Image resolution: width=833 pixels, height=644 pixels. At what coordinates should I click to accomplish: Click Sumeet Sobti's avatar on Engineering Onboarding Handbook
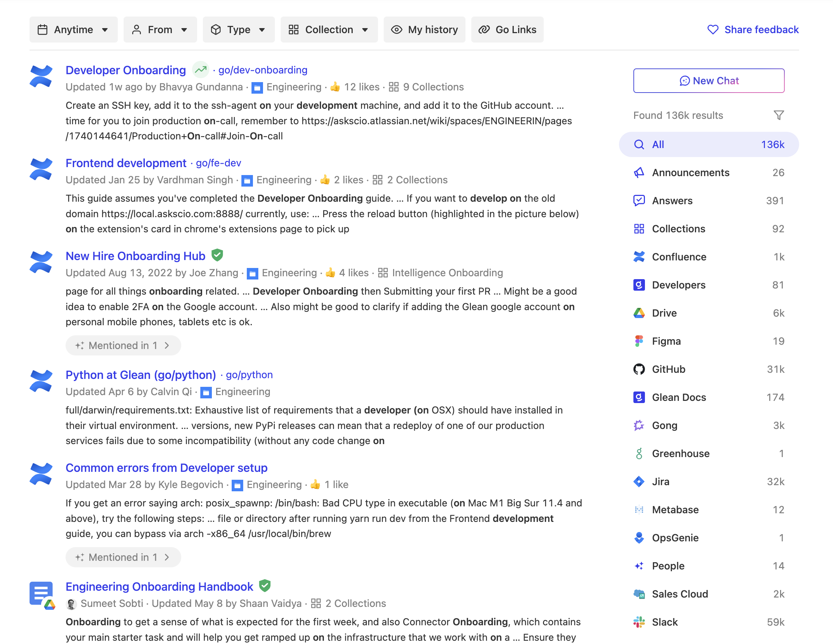click(x=71, y=603)
